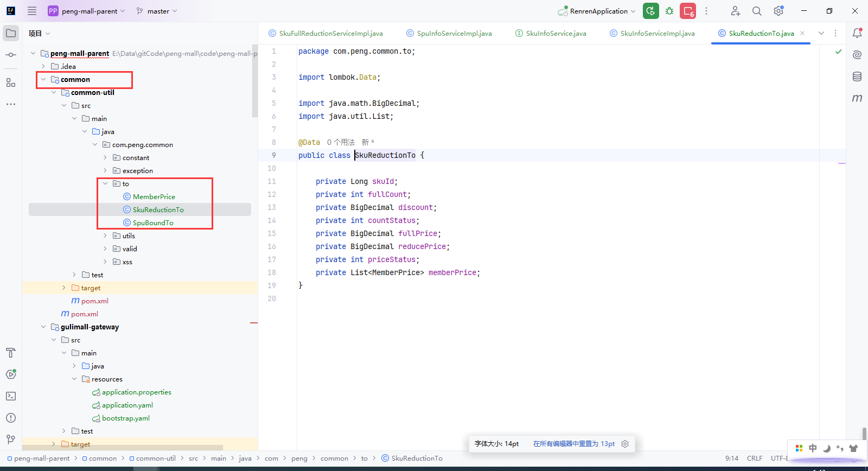Viewport: 868px width, 471px height.
Task: Open more run actions kebab menu
Action: (x=706, y=11)
